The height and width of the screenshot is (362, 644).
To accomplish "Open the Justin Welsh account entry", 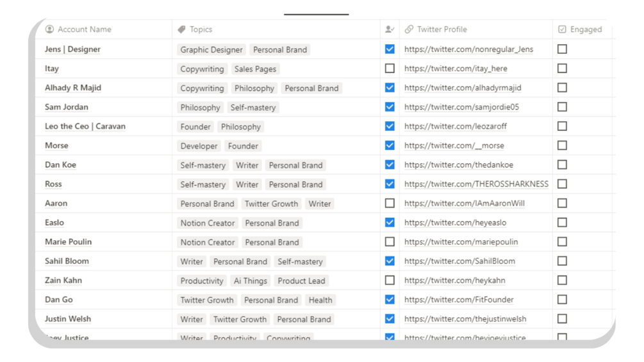I will (x=68, y=319).
